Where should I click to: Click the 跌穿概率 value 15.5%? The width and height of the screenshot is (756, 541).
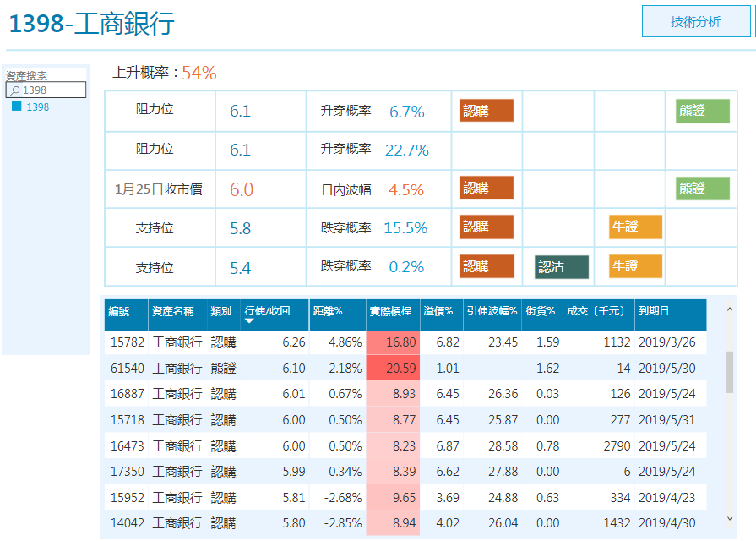pos(405,227)
